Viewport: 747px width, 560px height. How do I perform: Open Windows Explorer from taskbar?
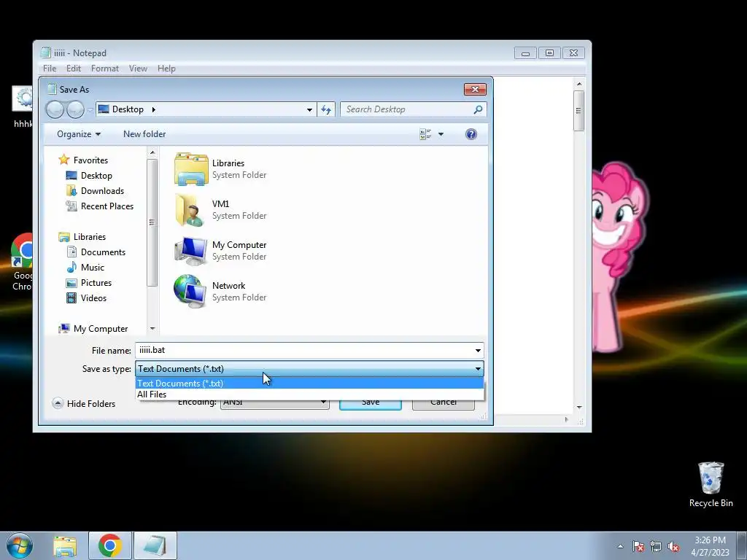point(65,545)
